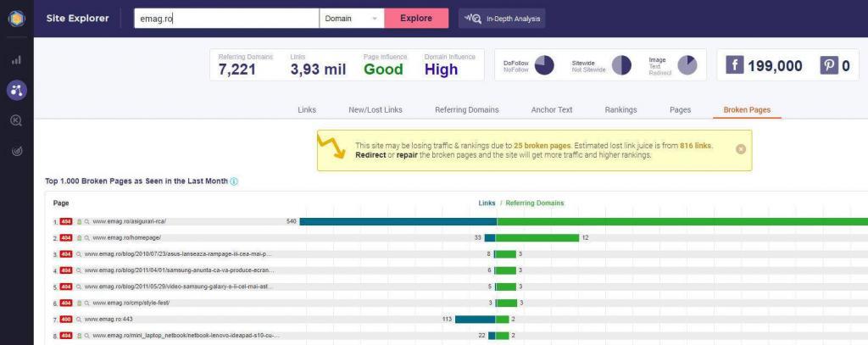868x345 pixels.
Task: Click green lock icon on asigurari-rca row
Action: [79, 221]
